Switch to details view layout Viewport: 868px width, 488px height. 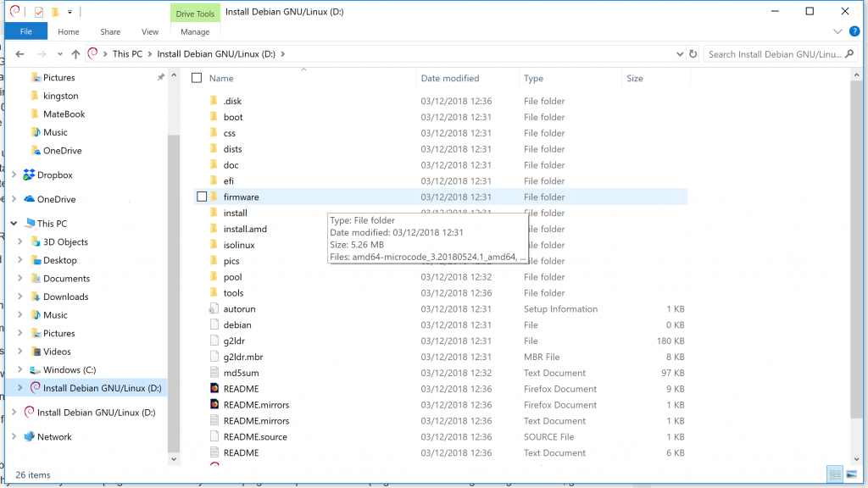tap(836, 474)
